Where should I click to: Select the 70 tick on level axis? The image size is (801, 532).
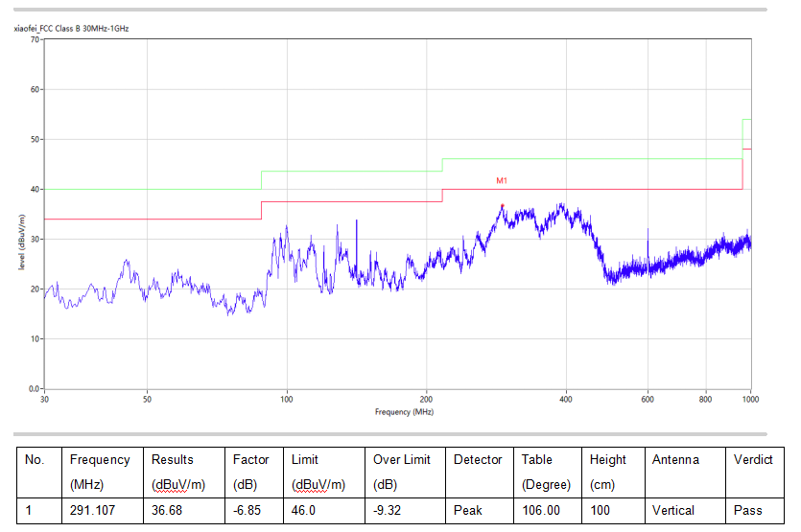35,39
